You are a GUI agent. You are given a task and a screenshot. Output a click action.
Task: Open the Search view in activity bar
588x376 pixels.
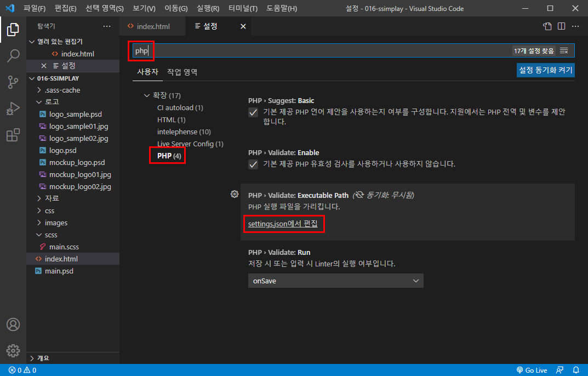tap(13, 55)
